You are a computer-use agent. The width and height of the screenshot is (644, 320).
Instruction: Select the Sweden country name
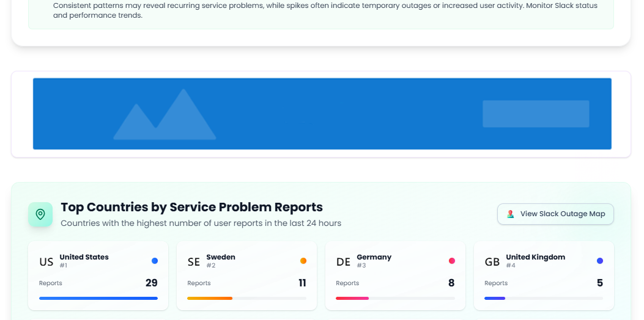point(221,257)
